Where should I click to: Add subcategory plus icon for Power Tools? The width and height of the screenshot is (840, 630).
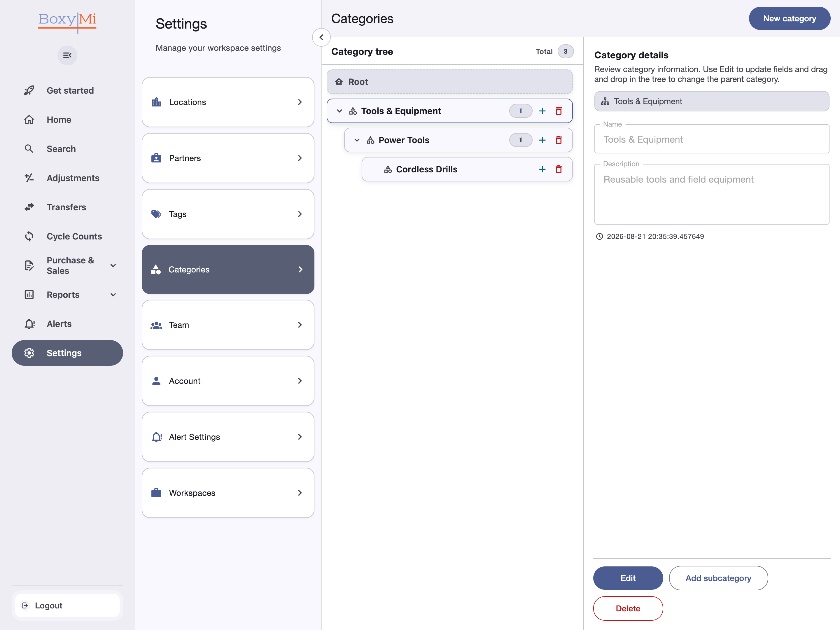tap(542, 140)
